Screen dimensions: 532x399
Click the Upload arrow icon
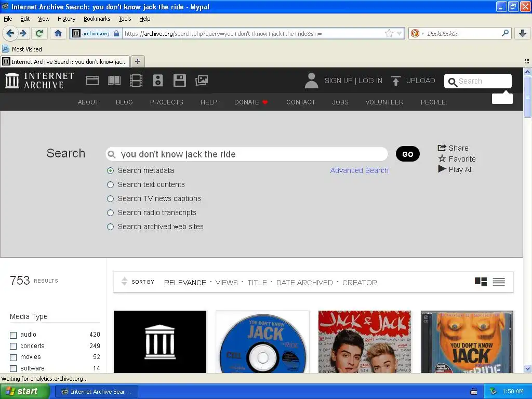[x=395, y=81]
